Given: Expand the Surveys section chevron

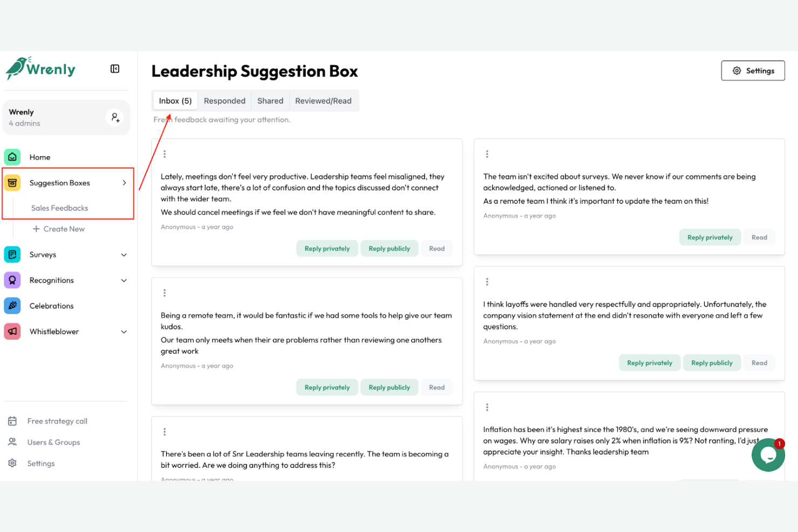Looking at the screenshot, I should point(124,254).
